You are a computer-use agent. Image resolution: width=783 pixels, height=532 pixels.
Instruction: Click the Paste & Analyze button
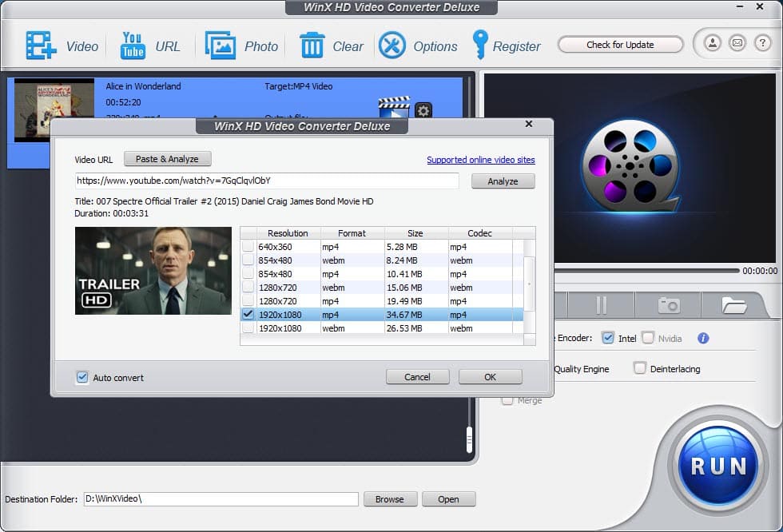click(x=167, y=159)
